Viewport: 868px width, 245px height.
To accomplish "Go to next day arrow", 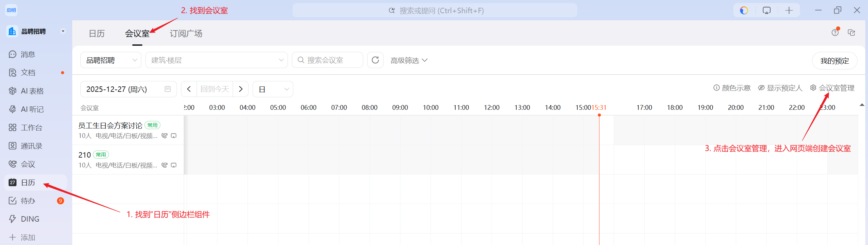I will pyautogui.click(x=241, y=89).
